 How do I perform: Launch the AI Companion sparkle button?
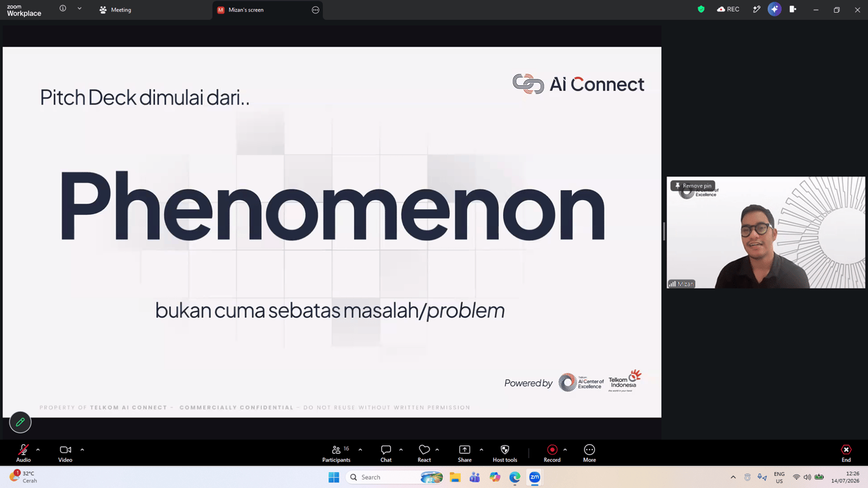pos(774,10)
